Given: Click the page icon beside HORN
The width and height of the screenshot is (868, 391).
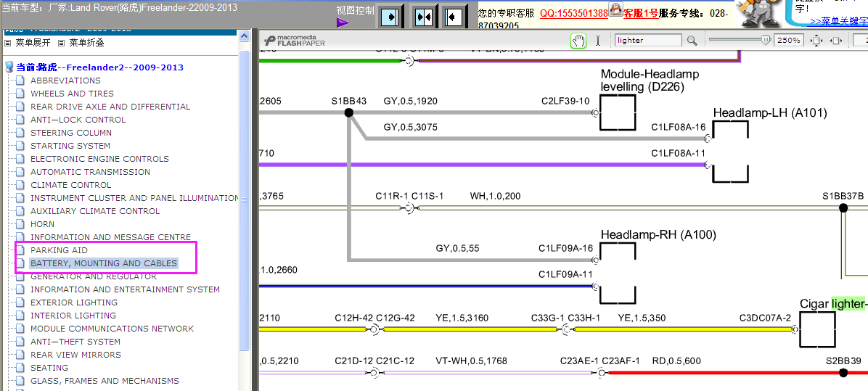Looking at the screenshot, I should pyautogui.click(x=20, y=224).
